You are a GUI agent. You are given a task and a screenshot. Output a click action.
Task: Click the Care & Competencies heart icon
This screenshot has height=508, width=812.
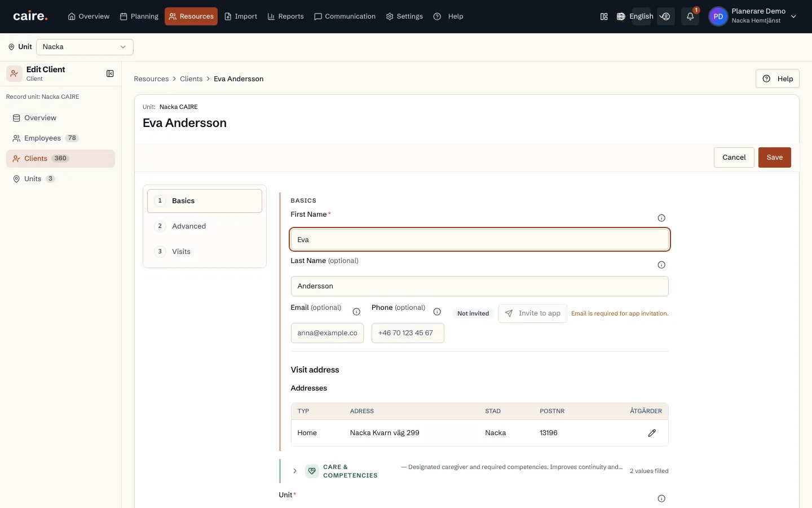click(x=312, y=471)
